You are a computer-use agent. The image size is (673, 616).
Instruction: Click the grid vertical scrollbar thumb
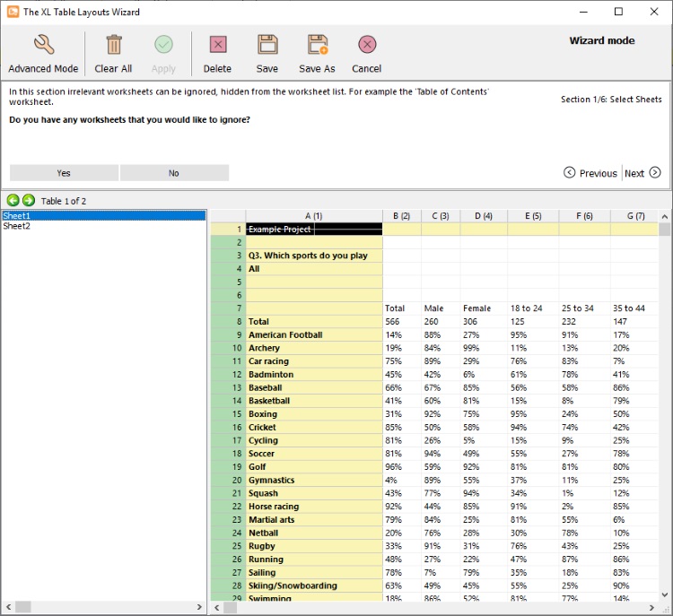pyautogui.click(x=664, y=230)
